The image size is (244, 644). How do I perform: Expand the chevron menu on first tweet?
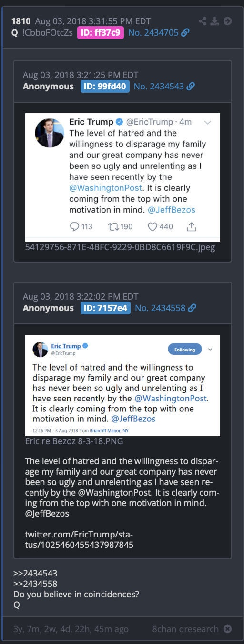click(207, 122)
